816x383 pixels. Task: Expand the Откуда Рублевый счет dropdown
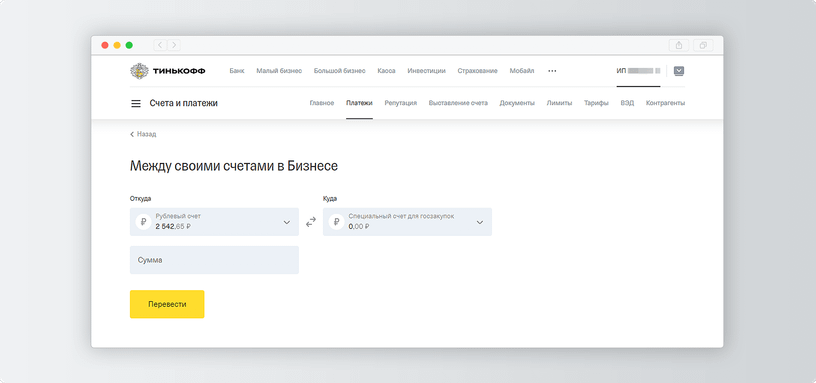pos(214,222)
